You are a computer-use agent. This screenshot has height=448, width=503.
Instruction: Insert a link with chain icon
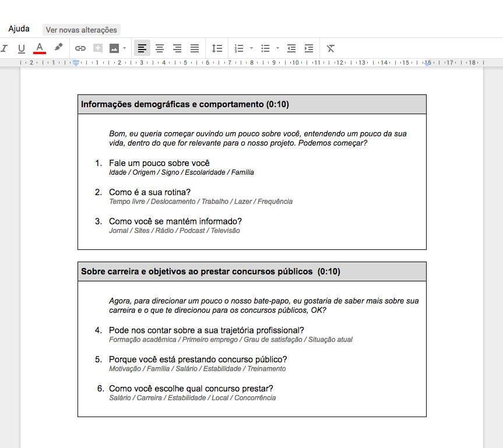click(80, 48)
